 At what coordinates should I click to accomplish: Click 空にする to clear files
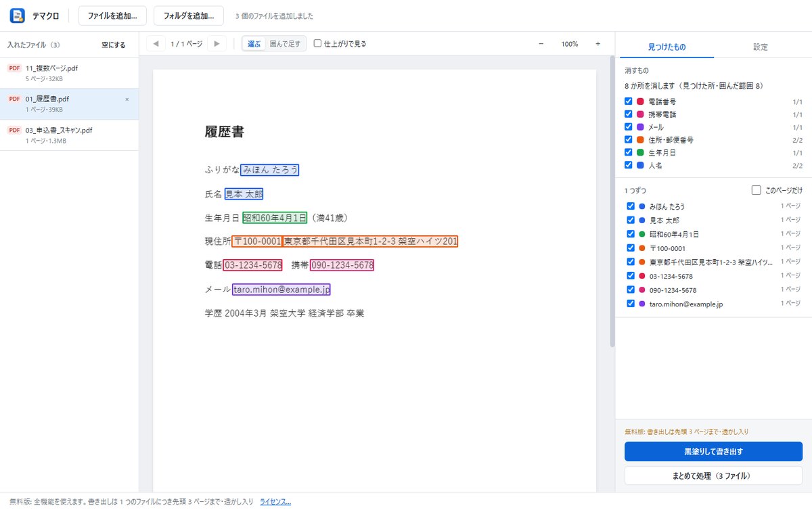click(114, 45)
